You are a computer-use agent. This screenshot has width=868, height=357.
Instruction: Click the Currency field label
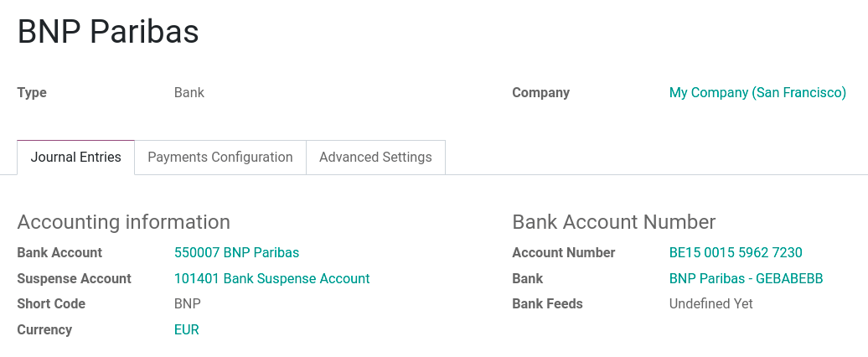[44, 330]
